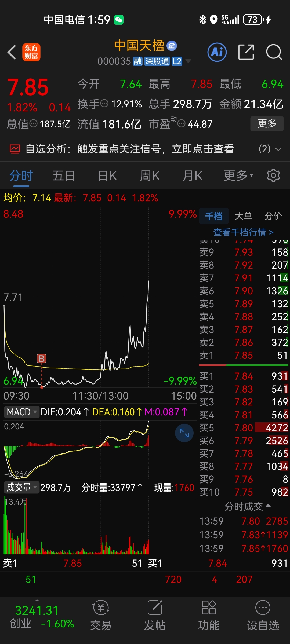Open MACD indicator dropdown

pos(22,412)
